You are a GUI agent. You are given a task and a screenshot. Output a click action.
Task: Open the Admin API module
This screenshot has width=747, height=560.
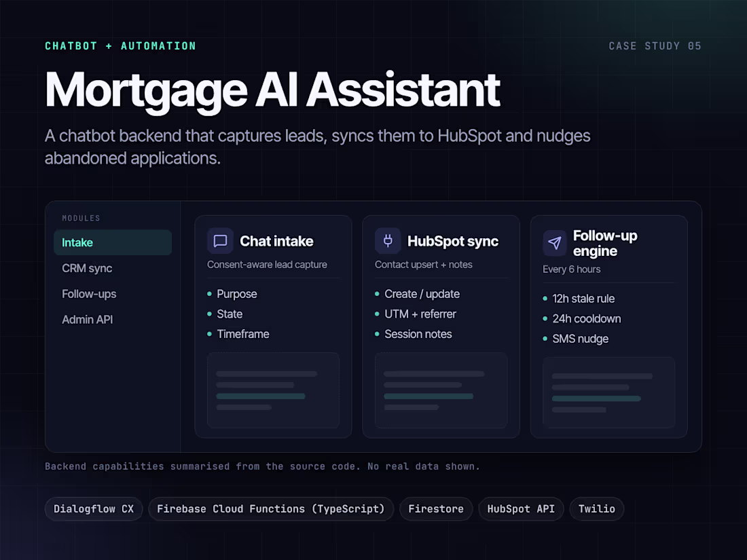[x=88, y=320]
